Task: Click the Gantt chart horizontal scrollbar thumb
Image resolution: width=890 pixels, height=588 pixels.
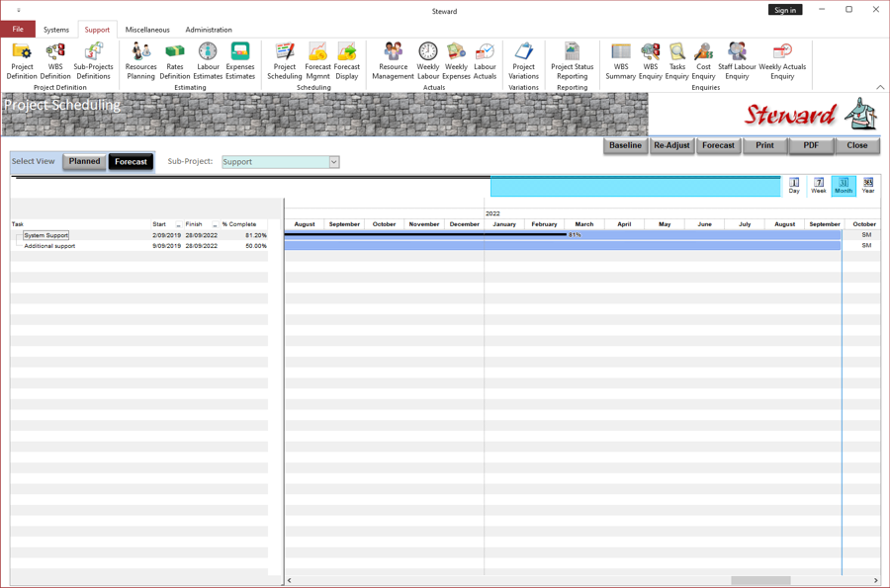Action: (760, 580)
